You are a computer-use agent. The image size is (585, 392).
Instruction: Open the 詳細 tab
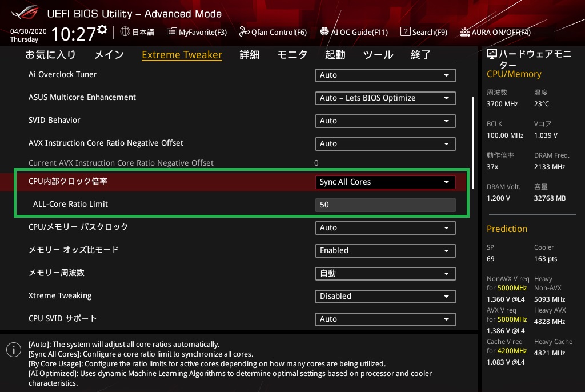[250, 54]
